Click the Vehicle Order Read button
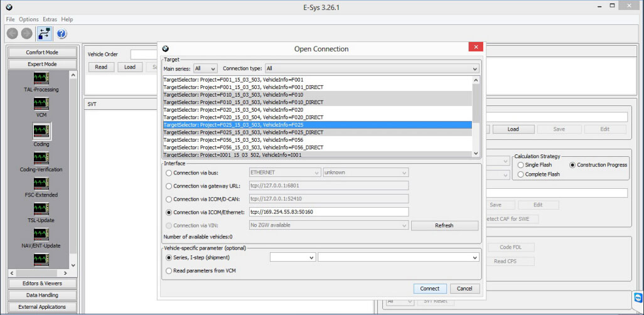644x315 pixels. [x=101, y=67]
